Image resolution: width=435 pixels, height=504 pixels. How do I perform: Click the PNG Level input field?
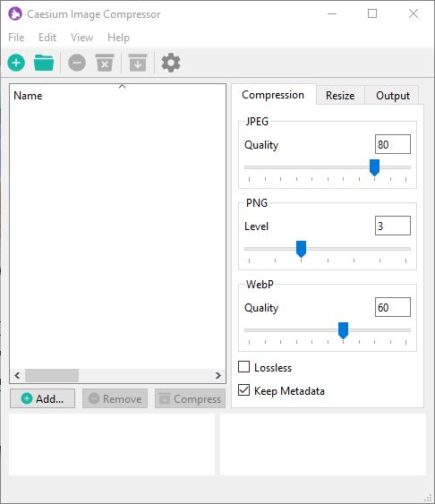coord(393,226)
